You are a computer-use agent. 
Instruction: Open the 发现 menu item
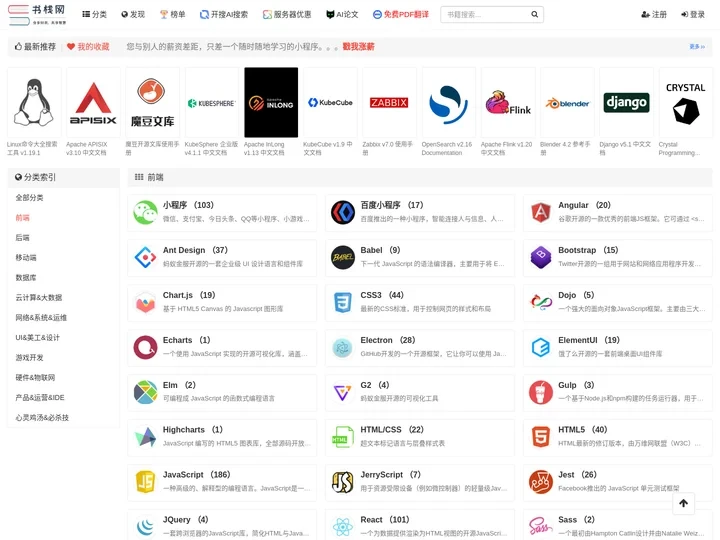click(133, 15)
